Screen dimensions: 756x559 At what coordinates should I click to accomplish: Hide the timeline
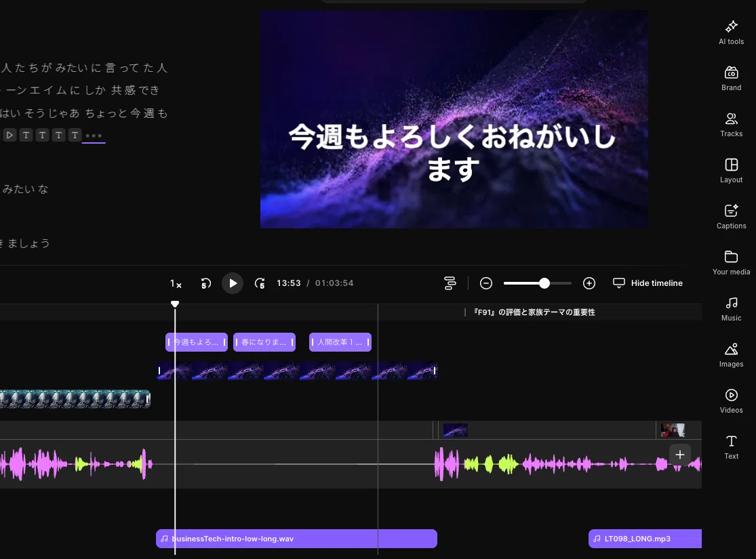pos(648,283)
